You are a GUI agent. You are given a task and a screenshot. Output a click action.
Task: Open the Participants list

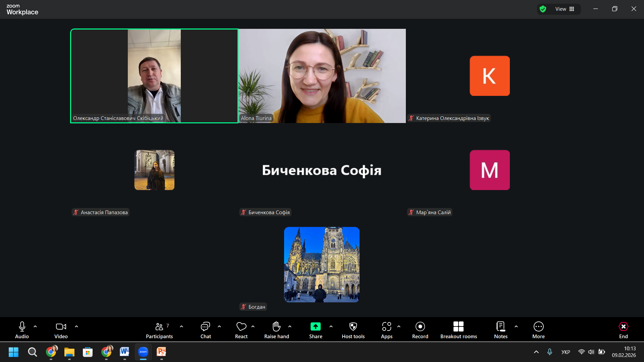159,326
